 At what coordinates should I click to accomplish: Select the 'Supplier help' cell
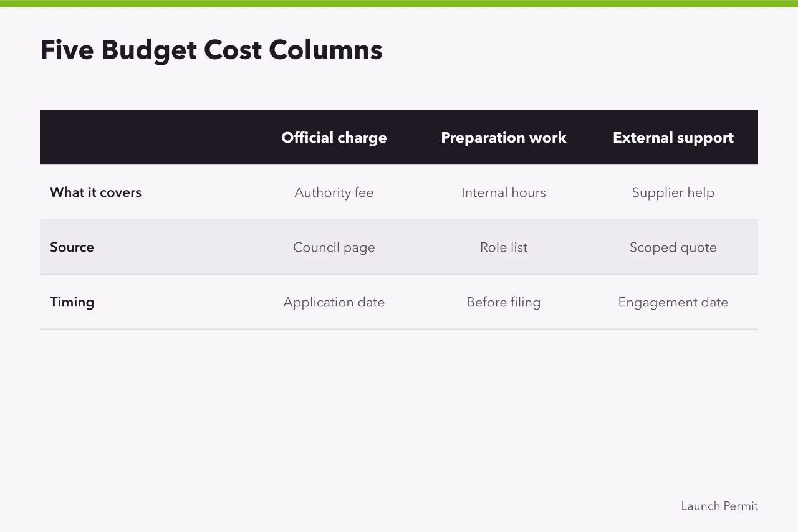tap(673, 192)
